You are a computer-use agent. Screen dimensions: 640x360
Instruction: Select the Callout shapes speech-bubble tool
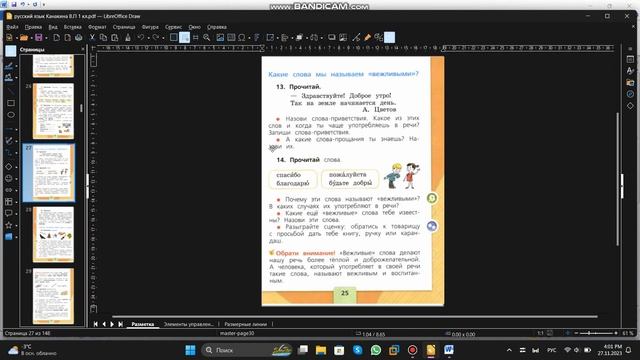9,213
